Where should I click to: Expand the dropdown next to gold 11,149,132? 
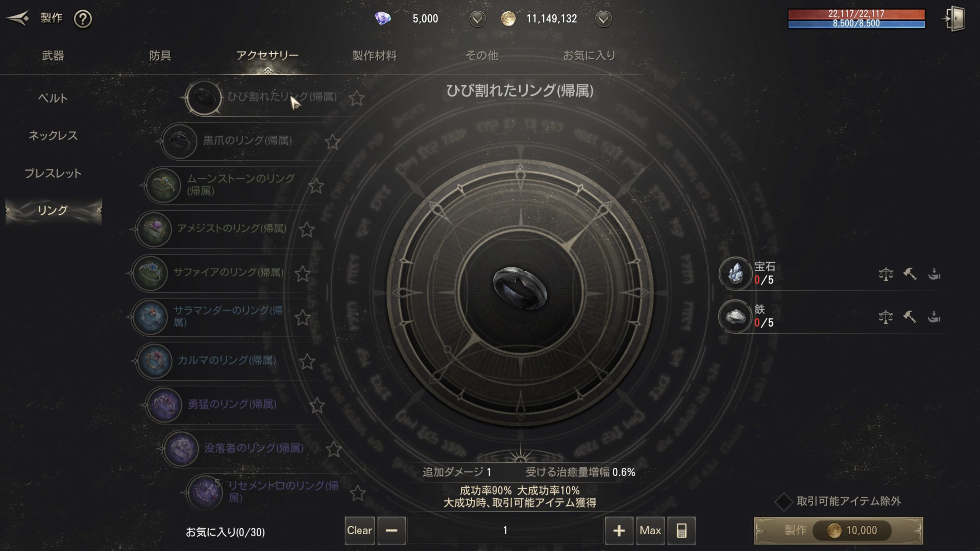click(603, 19)
